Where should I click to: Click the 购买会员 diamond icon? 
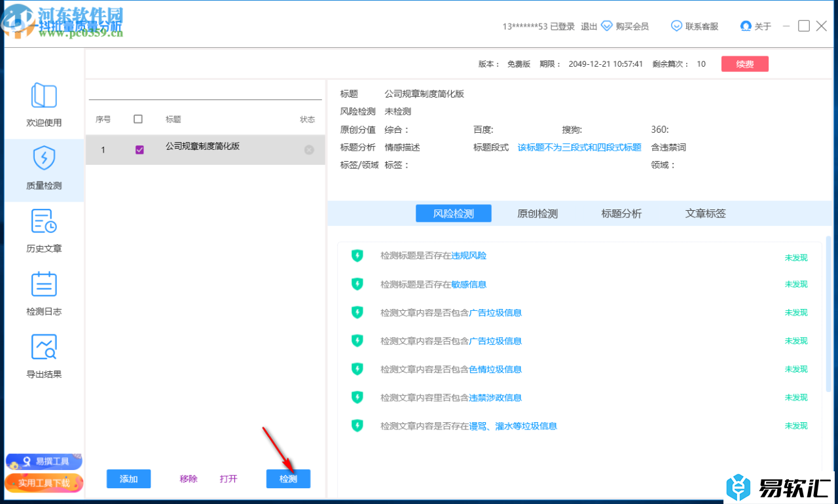(x=607, y=26)
